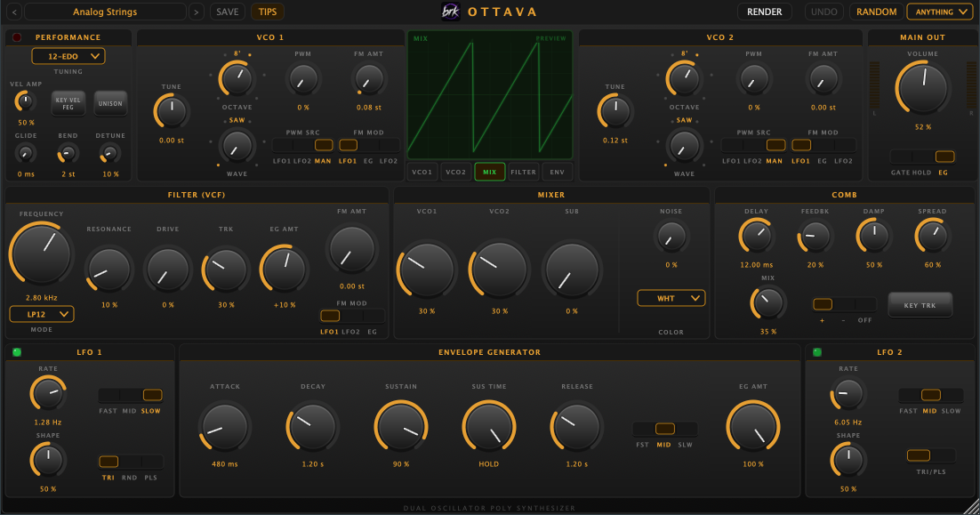Click the comb FEEDBK knob
The height and width of the screenshot is (515, 980).
point(815,237)
